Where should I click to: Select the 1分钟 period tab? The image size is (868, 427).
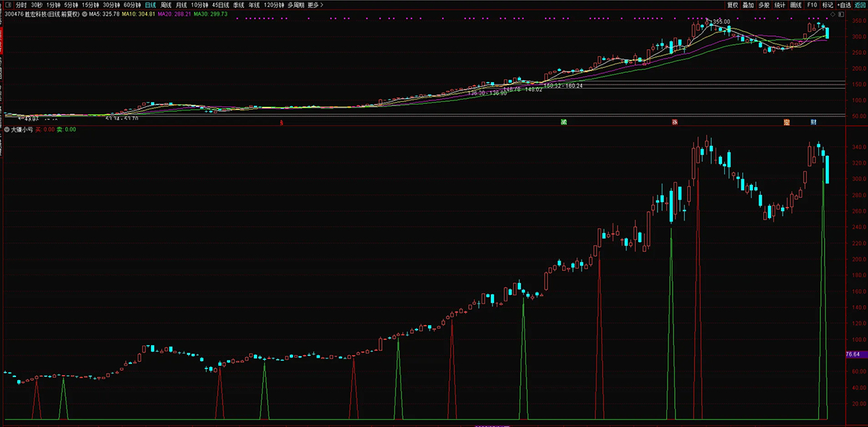click(54, 4)
